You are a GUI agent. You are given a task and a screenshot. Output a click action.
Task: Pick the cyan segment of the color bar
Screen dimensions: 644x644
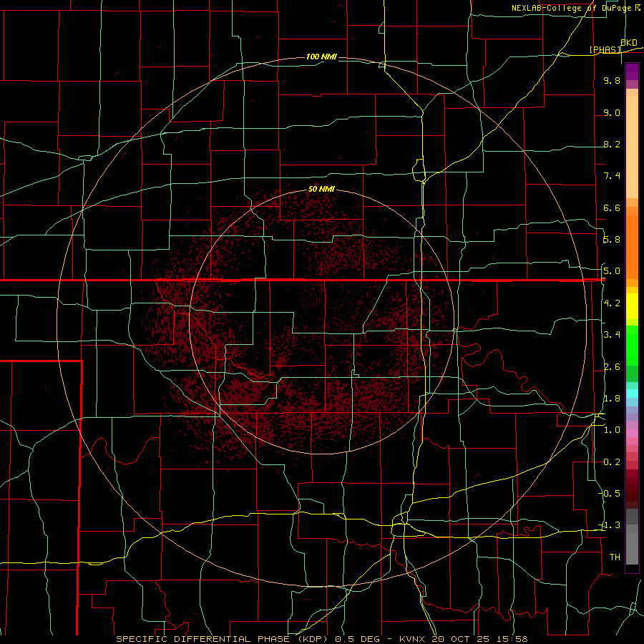point(632,394)
